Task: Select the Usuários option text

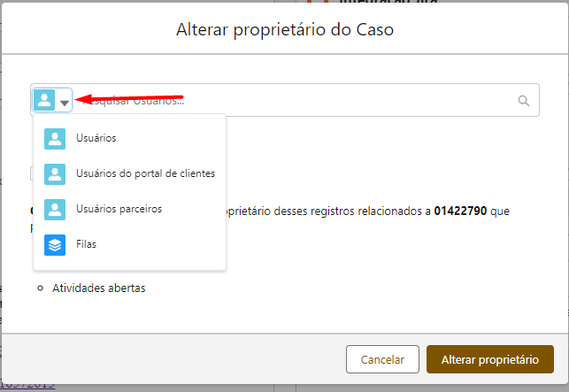Action: coord(96,138)
